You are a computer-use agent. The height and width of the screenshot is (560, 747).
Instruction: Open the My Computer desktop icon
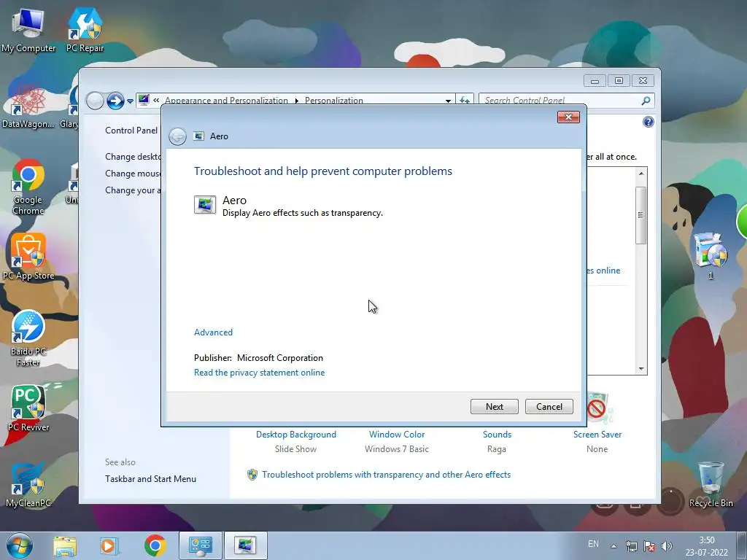point(28,29)
